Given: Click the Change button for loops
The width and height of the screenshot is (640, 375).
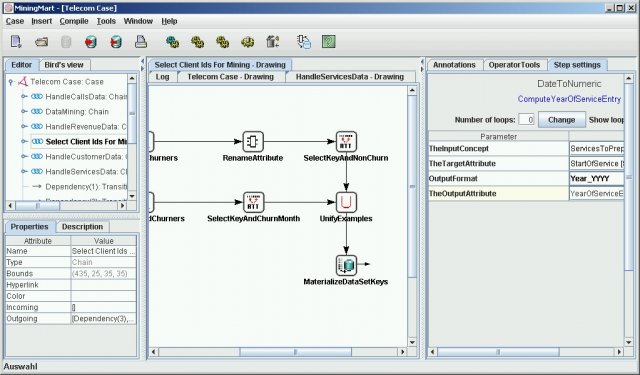Looking at the screenshot, I should (562, 120).
